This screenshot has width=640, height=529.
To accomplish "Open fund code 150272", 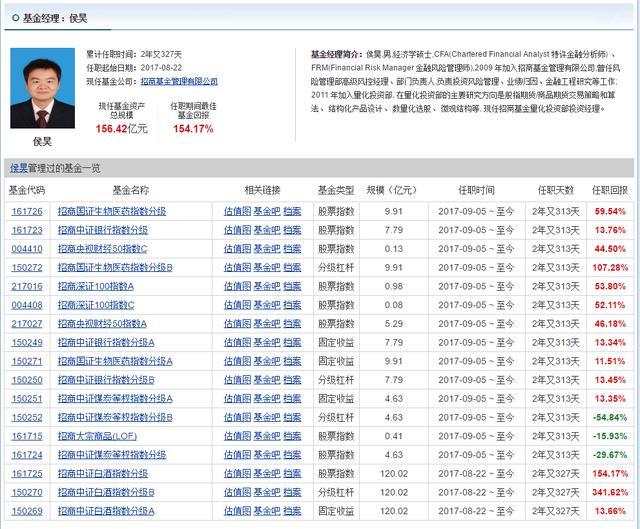I will [27, 268].
